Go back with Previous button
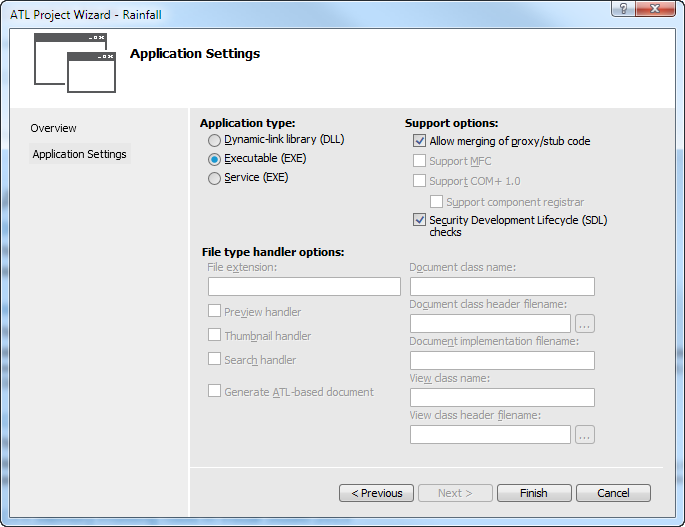This screenshot has width=685, height=527. (377, 493)
